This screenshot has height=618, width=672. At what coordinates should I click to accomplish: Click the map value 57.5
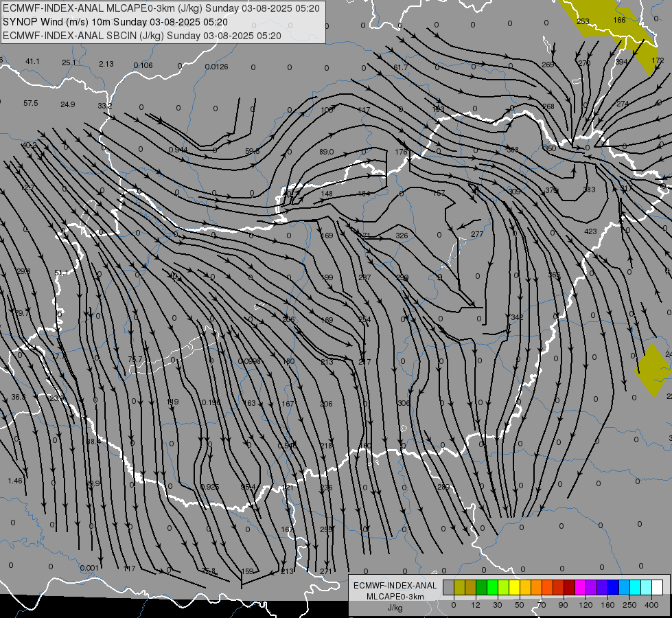click(x=31, y=104)
